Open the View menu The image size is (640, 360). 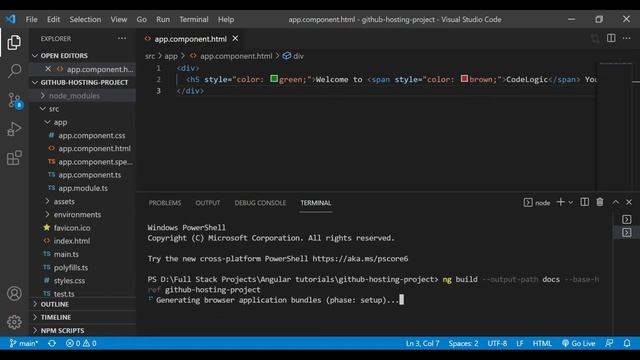point(118,19)
